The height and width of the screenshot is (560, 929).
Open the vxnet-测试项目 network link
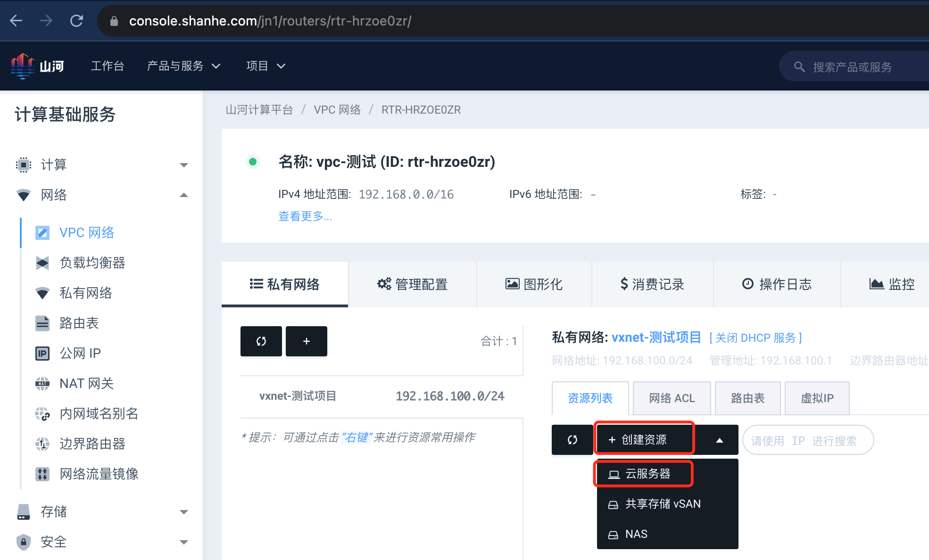[656, 338]
